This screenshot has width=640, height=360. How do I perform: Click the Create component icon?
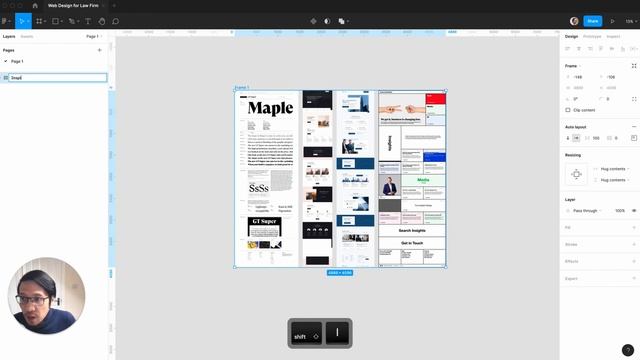coord(313,21)
